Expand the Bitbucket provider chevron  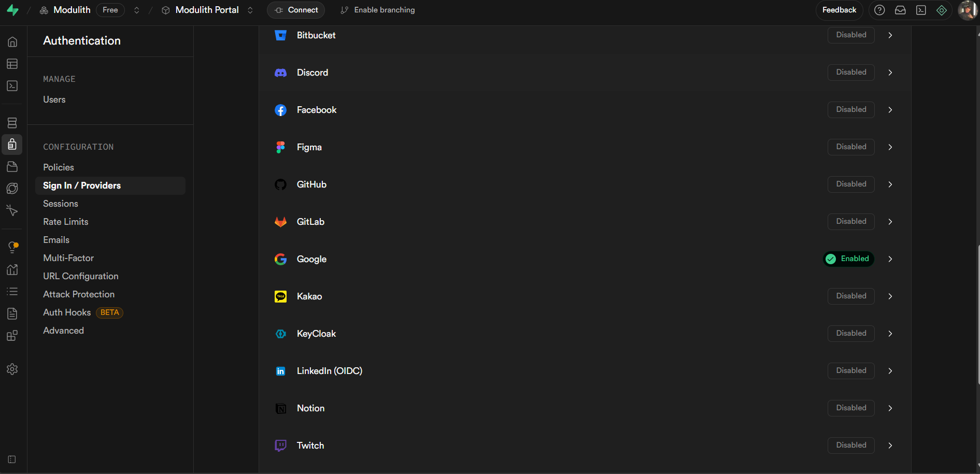890,35
